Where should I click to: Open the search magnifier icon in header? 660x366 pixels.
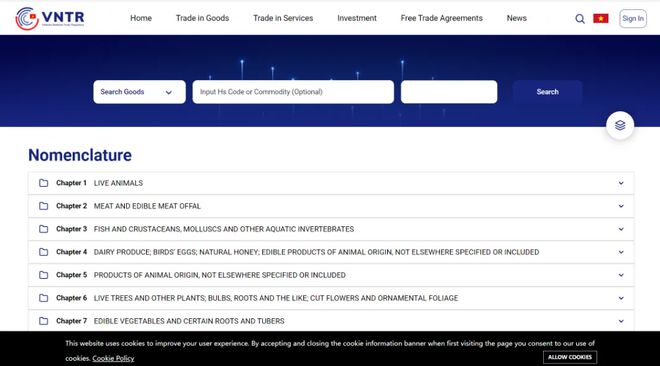(580, 19)
